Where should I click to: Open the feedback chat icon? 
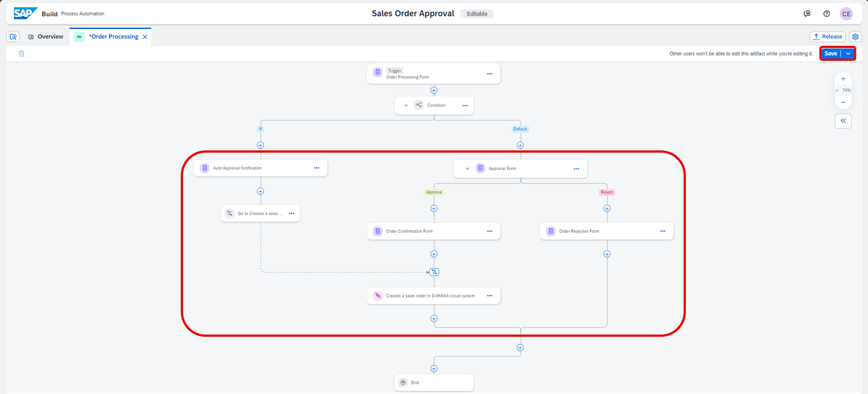(x=807, y=13)
